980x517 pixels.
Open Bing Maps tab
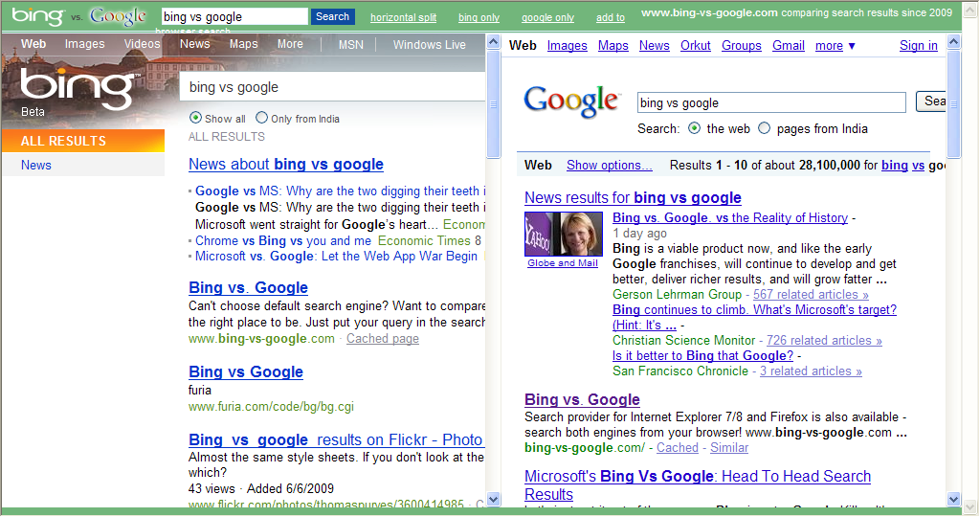(x=243, y=44)
